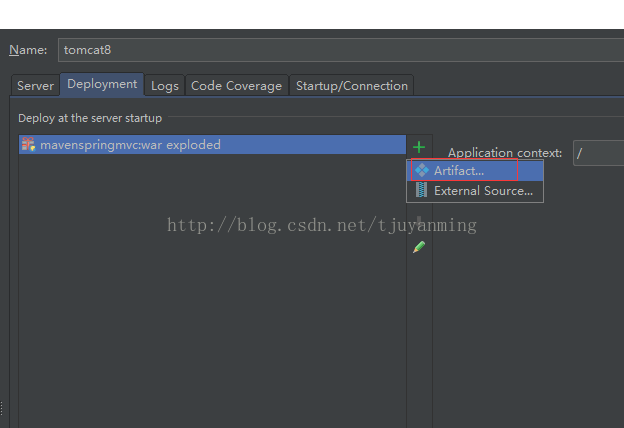This screenshot has height=428, width=624.
Task: Click the green pencil edit icon
Action: (x=419, y=246)
